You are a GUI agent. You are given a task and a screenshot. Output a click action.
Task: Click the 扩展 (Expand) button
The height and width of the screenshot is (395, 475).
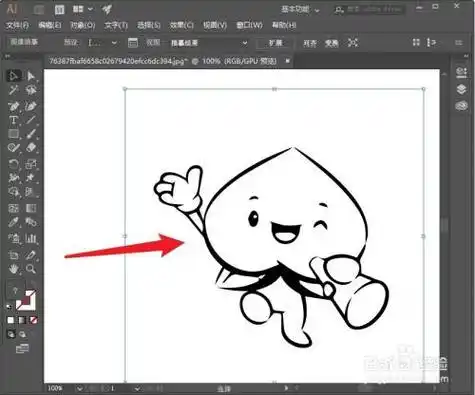click(275, 43)
